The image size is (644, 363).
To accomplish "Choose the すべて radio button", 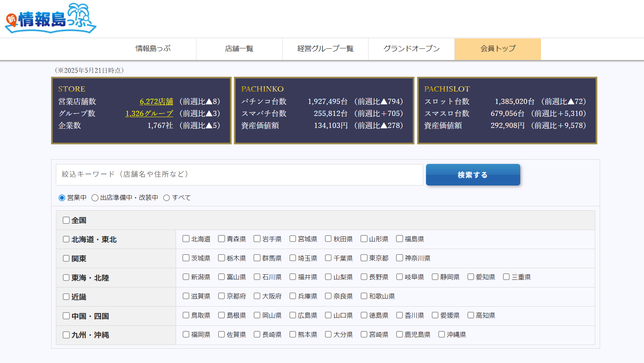I will 167,198.
